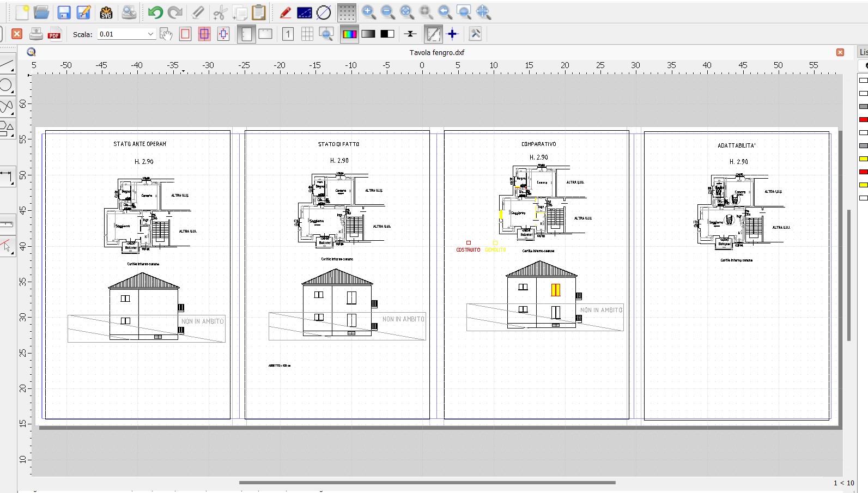The width and height of the screenshot is (868, 493).
Task: Click the SVG export icon
Action: click(106, 13)
